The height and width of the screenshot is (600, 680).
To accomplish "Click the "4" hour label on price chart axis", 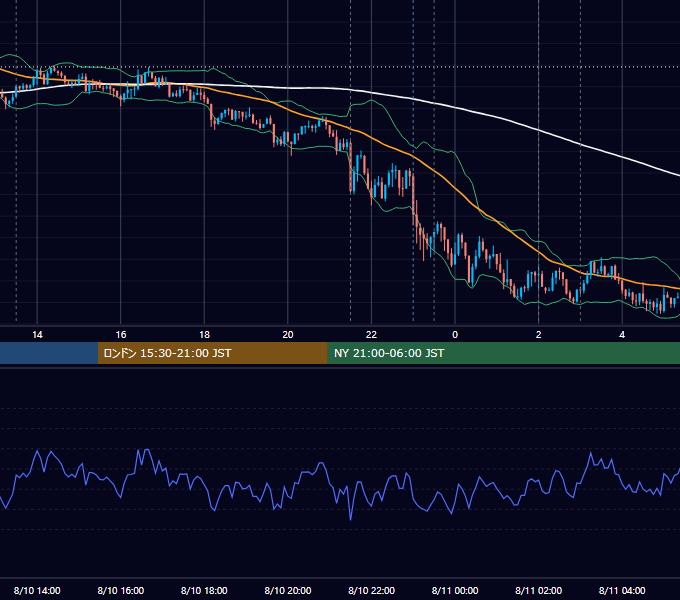I will 622,335.
